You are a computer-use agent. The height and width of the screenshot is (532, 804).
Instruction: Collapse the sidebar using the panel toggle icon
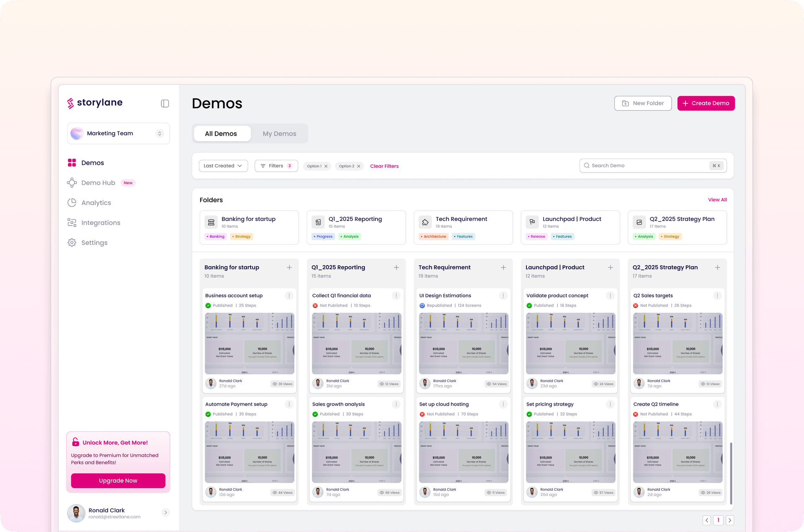coord(165,103)
